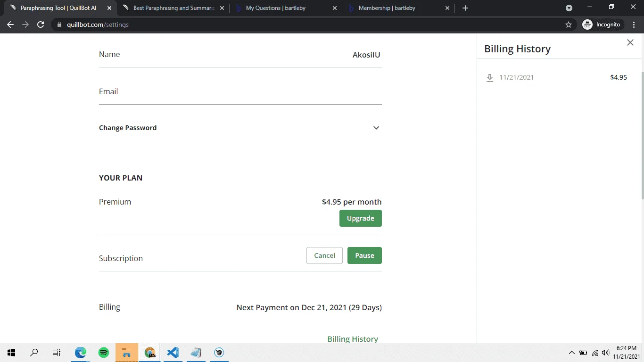
Task: Open the Billing History link
Action: [353, 339]
